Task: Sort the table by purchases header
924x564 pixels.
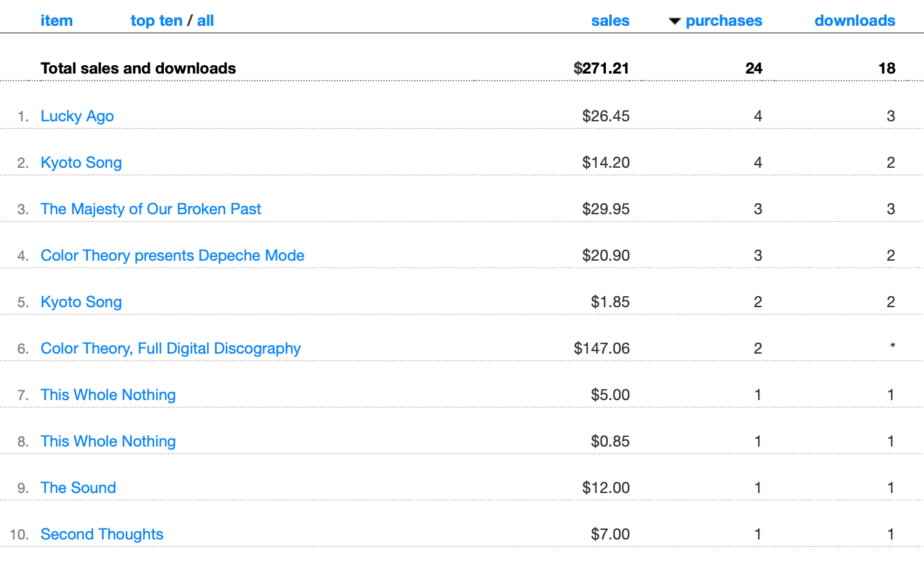Action: (x=723, y=21)
